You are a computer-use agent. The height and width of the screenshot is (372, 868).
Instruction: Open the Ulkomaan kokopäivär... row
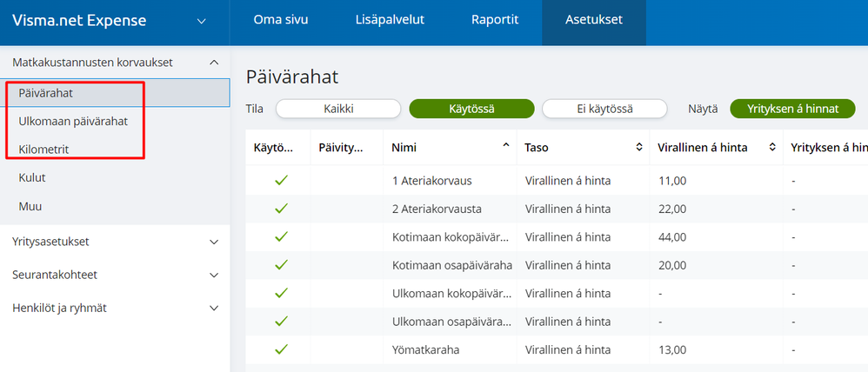[x=557, y=293]
